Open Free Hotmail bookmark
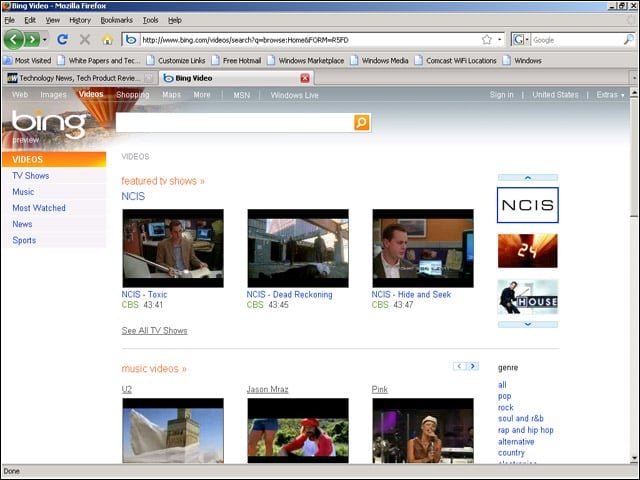Viewport: 640px width, 480px height. (237, 60)
